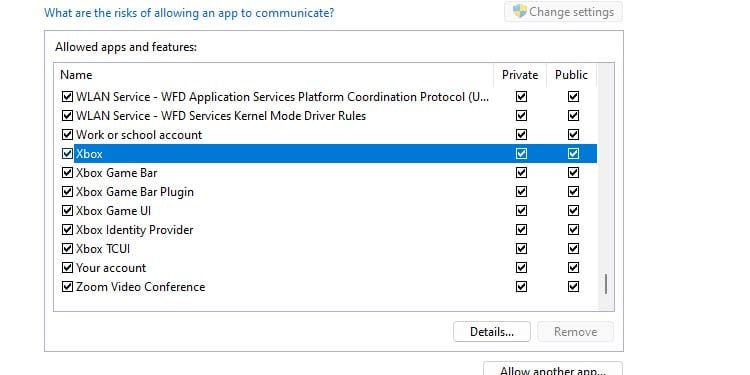
Task: Uncheck Work or school account name checkbox
Action: [67, 135]
